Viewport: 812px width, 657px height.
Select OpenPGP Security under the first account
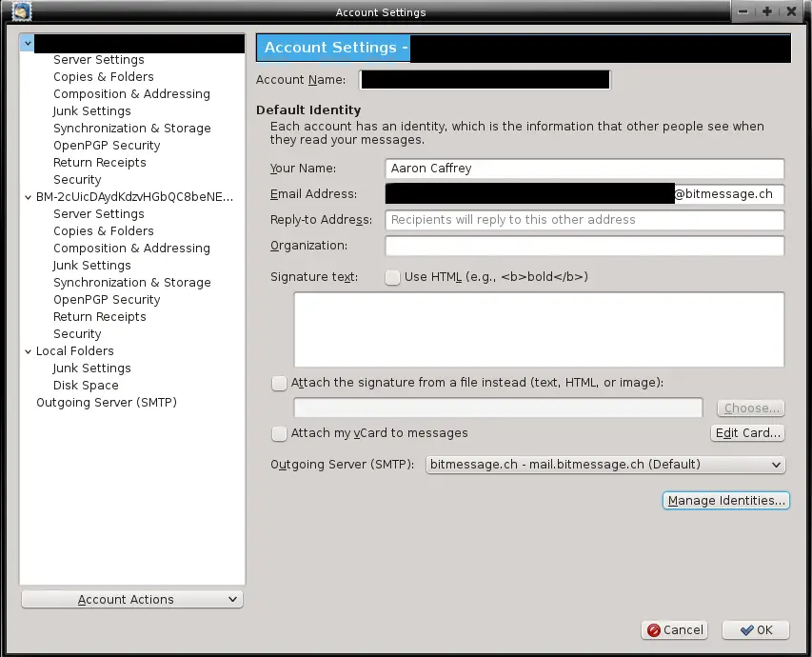click(x=107, y=145)
